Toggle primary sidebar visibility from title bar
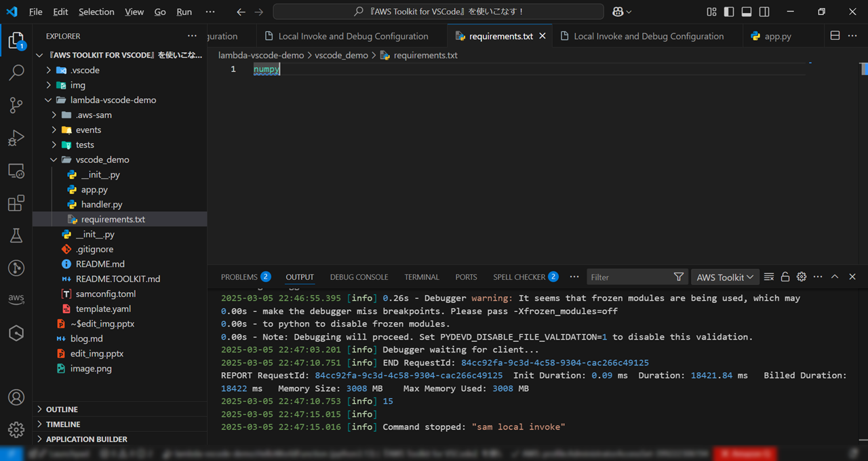Screen dimensions: 868x461 coord(728,12)
